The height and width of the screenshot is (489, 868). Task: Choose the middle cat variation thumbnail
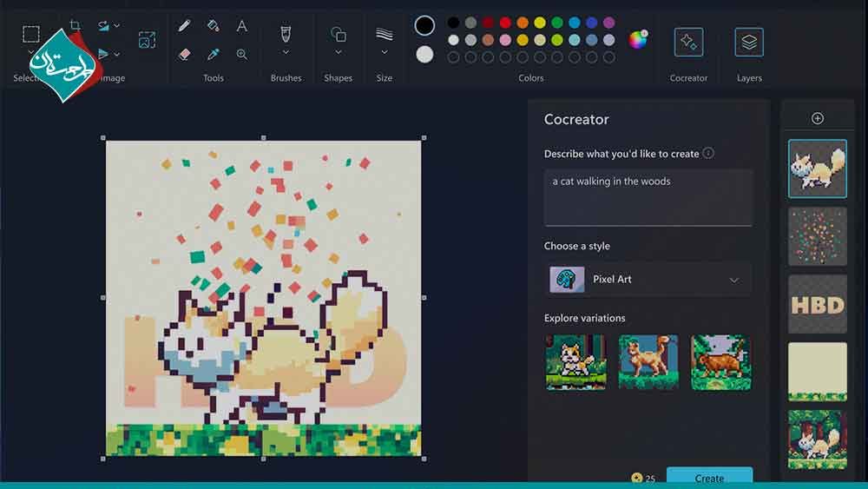[648, 362]
